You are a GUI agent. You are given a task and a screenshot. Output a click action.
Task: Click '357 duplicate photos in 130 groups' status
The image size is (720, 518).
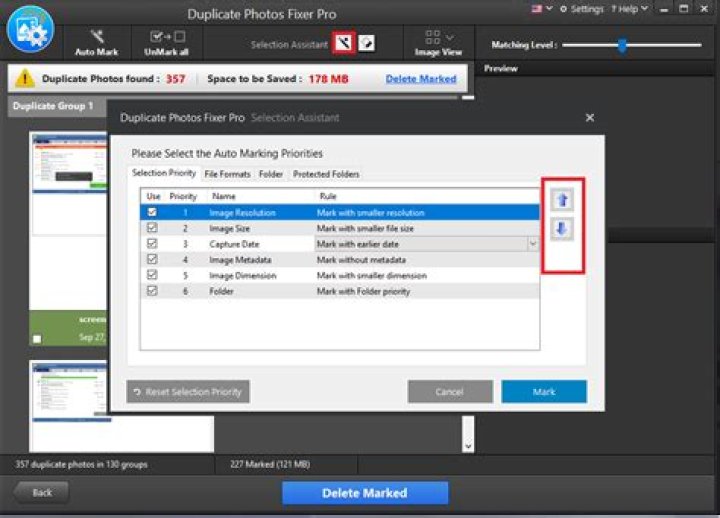[81, 464]
